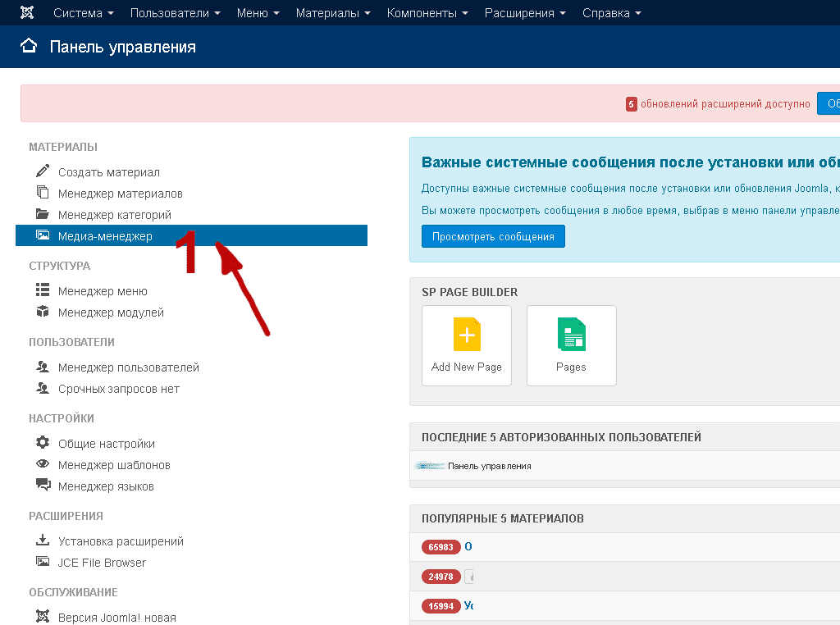Click the Joomla logo icon in top bar
Screen dimensions: 840x625
pyautogui.click(x=27, y=13)
